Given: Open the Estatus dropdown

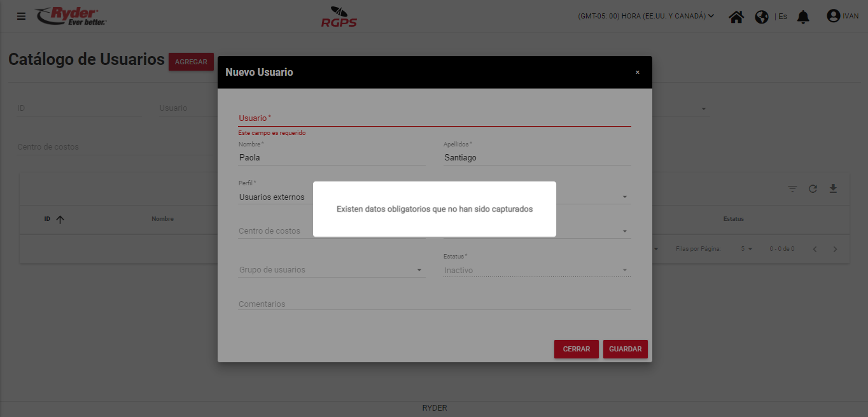Looking at the screenshot, I should pyautogui.click(x=536, y=270).
